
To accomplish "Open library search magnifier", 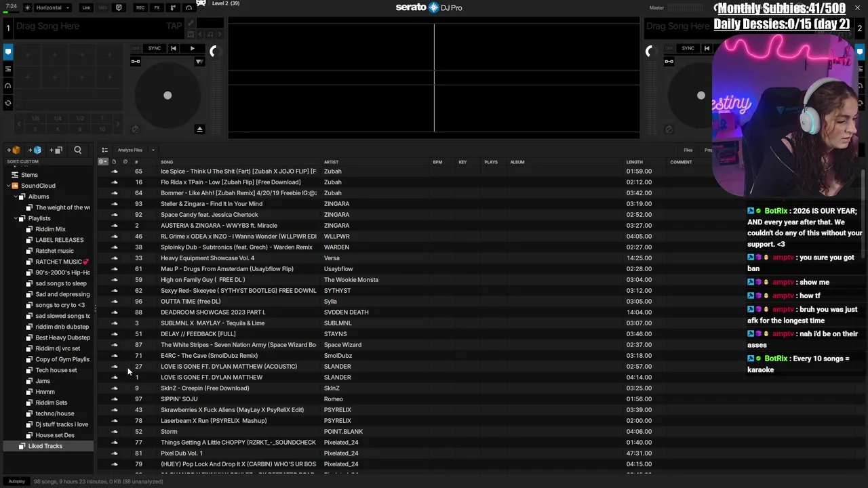I will 78,150.
